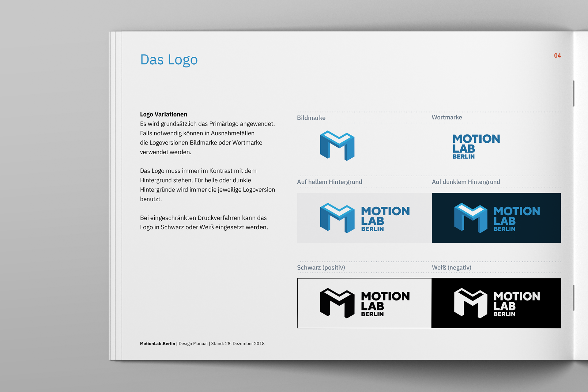
Task: Click the white Motion Lab Berlin text on black
Action: 517,303
